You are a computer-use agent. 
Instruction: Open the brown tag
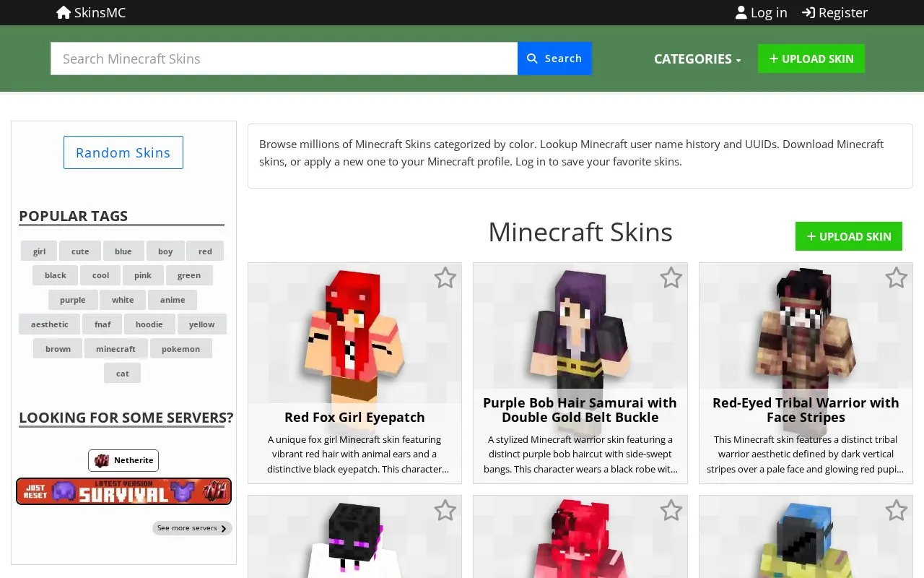(x=58, y=349)
